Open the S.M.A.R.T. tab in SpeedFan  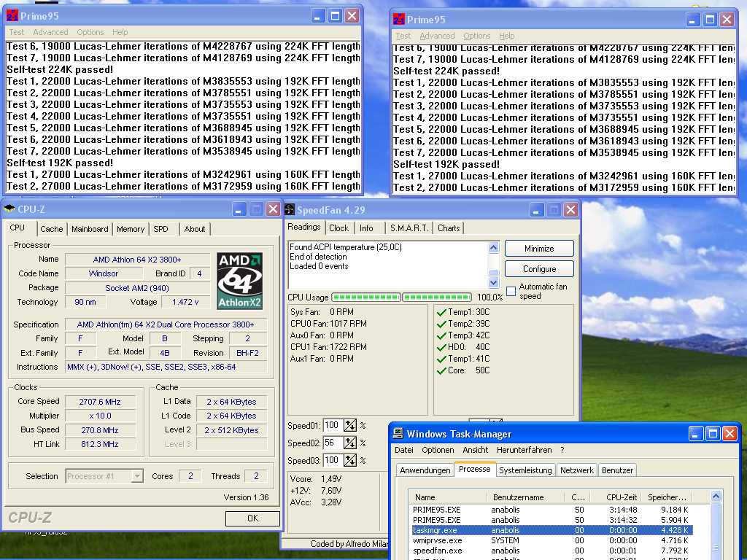409,228
